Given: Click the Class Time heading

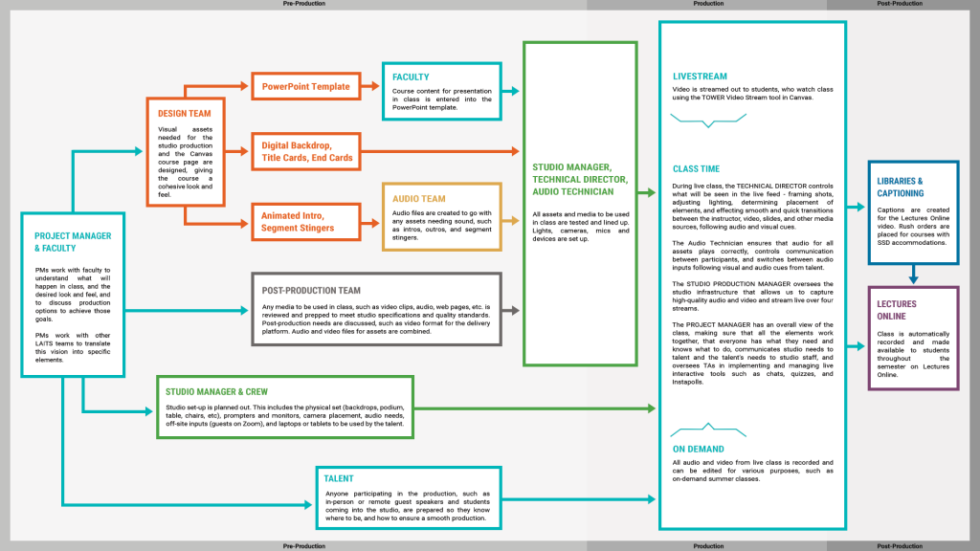Looking at the screenshot, I should click(697, 169).
